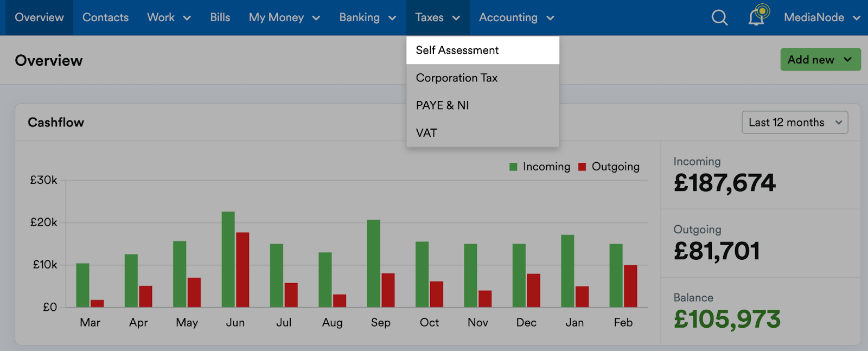Open the Last 12 months dropdown
This screenshot has width=868, height=351.
(795, 123)
